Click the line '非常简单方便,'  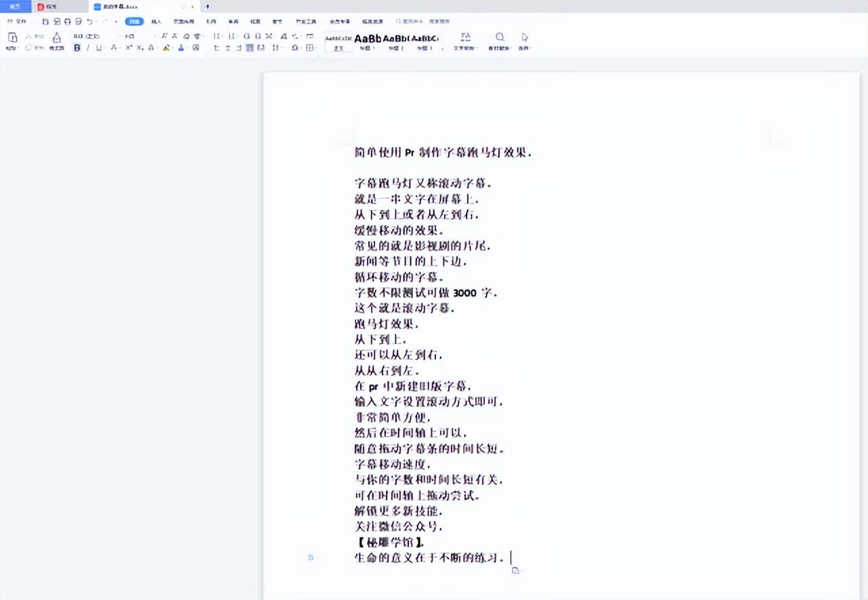point(393,417)
